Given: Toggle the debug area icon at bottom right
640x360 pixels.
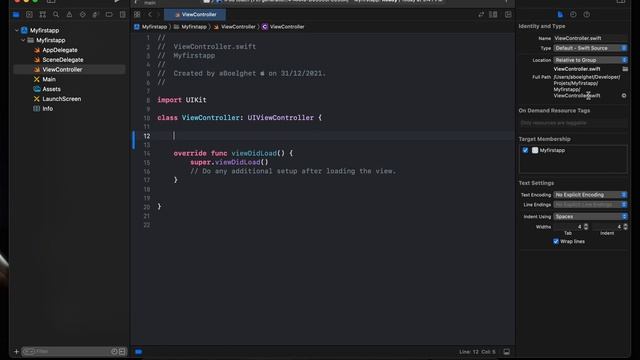Looking at the screenshot, I should [x=507, y=352].
